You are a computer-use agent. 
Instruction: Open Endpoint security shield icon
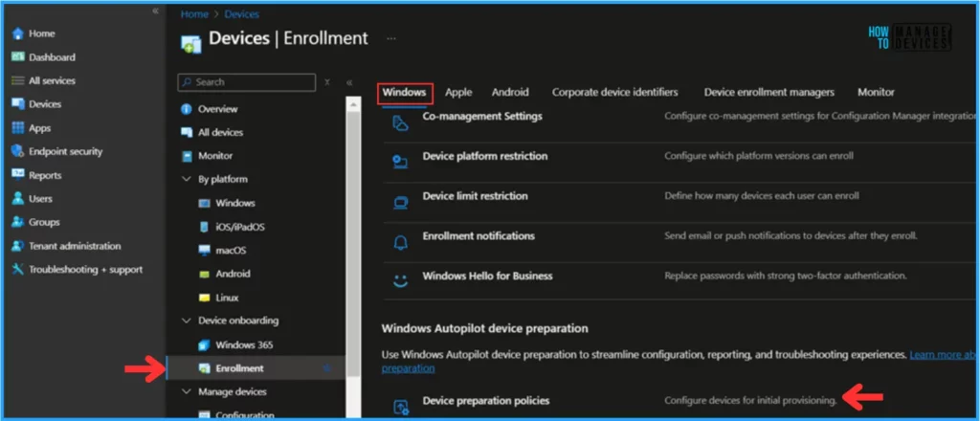pos(17,151)
